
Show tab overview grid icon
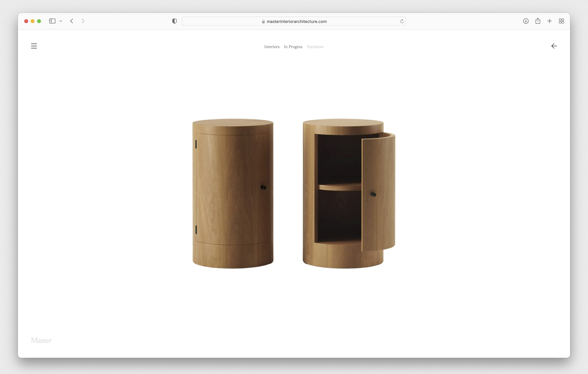(x=561, y=21)
